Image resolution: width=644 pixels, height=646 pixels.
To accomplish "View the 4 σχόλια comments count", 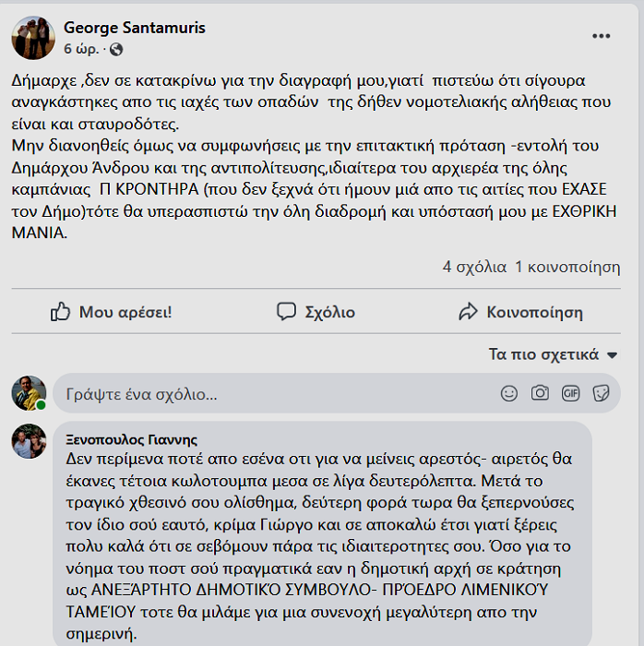I will point(474,267).
